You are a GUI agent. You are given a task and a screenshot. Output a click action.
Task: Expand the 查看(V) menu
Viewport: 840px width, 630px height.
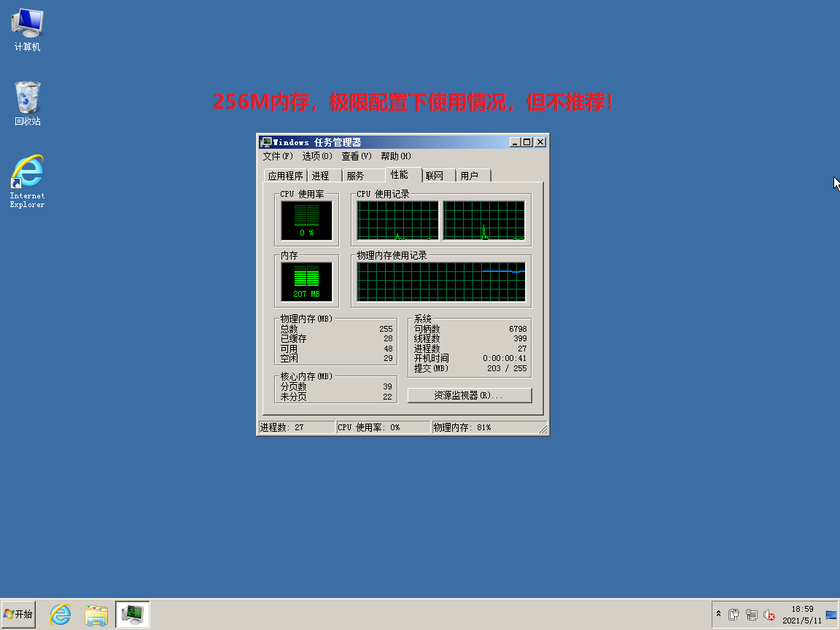click(356, 156)
